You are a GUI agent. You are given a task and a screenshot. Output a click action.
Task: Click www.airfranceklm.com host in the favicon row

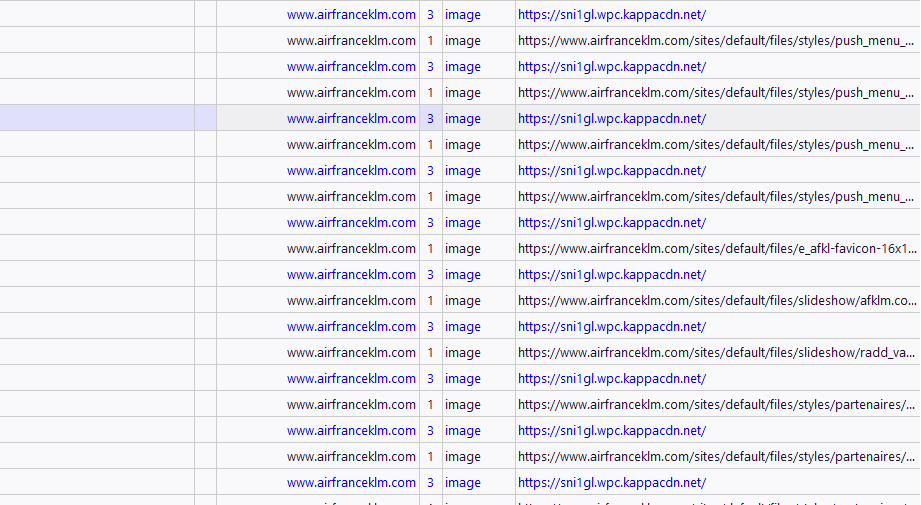(x=351, y=248)
